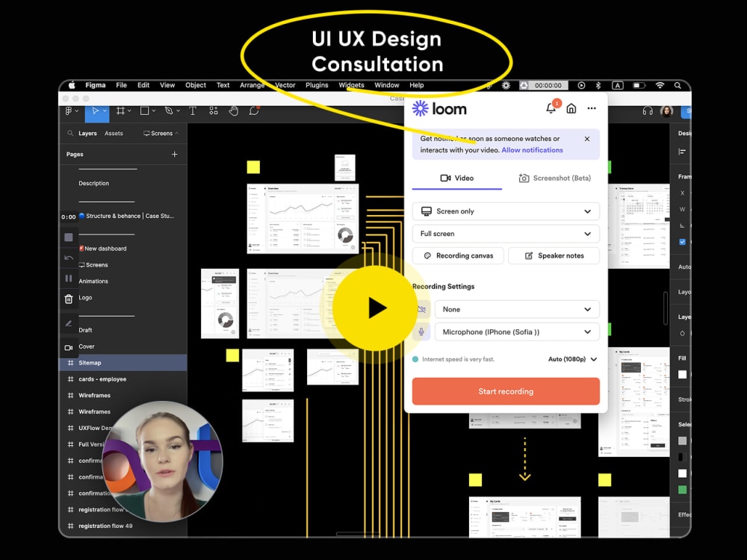Click Allow notifications link
This screenshot has height=560, width=747.
pyautogui.click(x=532, y=150)
